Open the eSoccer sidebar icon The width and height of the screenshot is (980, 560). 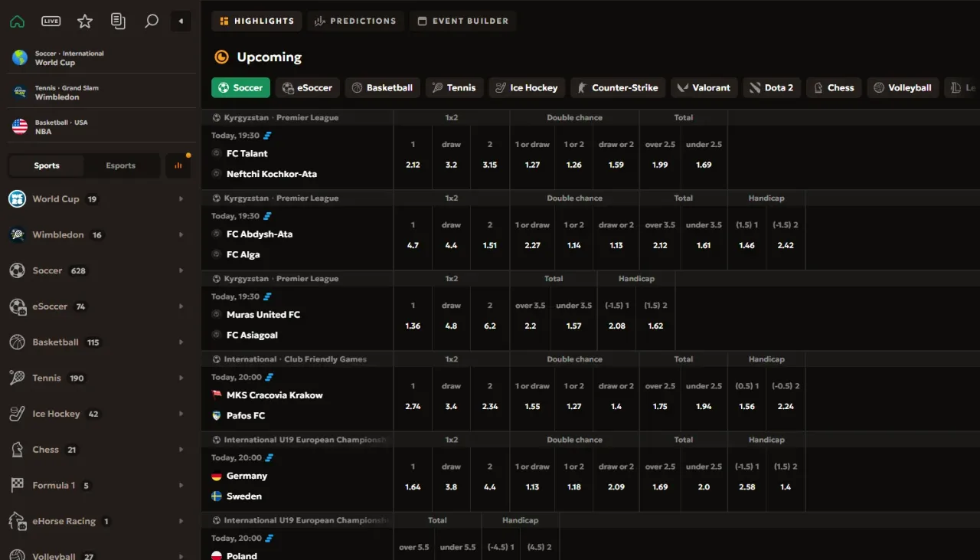(x=17, y=306)
